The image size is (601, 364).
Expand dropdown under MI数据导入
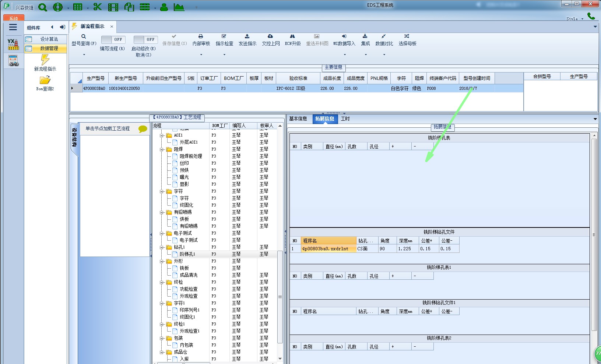pos(345,55)
